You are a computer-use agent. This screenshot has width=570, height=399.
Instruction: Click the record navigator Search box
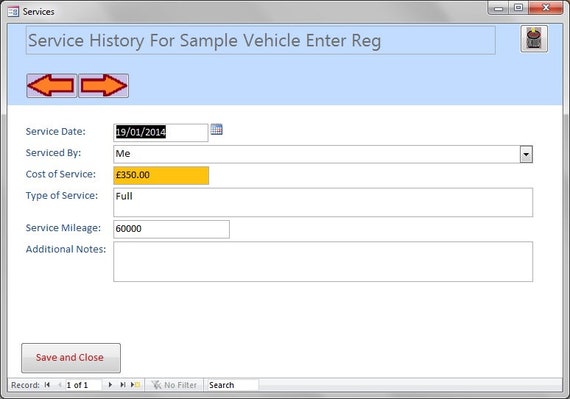coord(233,385)
